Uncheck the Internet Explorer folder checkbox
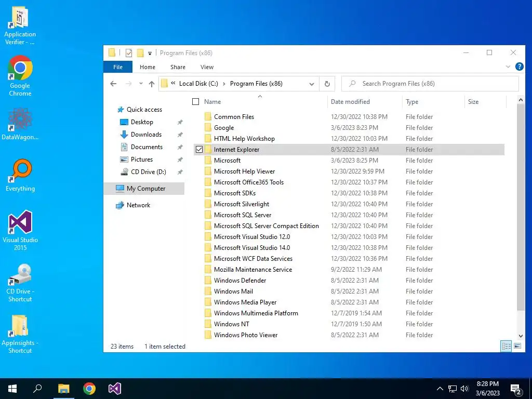This screenshot has height=399, width=532. (x=199, y=149)
